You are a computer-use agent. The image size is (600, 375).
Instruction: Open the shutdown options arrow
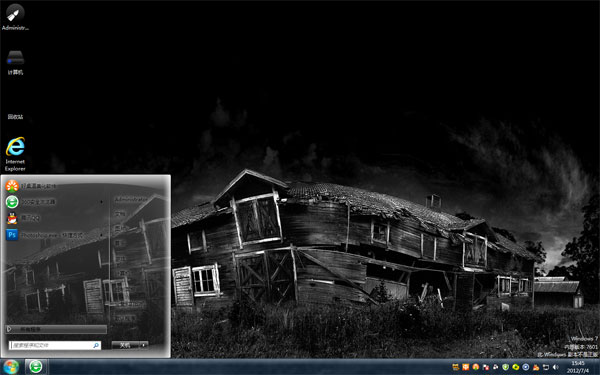tap(143, 345)
